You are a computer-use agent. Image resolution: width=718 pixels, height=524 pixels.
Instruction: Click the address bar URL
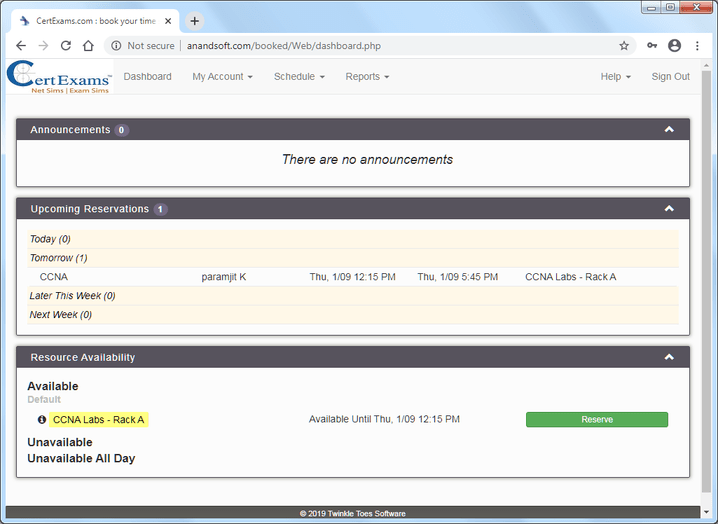[284, 46]
